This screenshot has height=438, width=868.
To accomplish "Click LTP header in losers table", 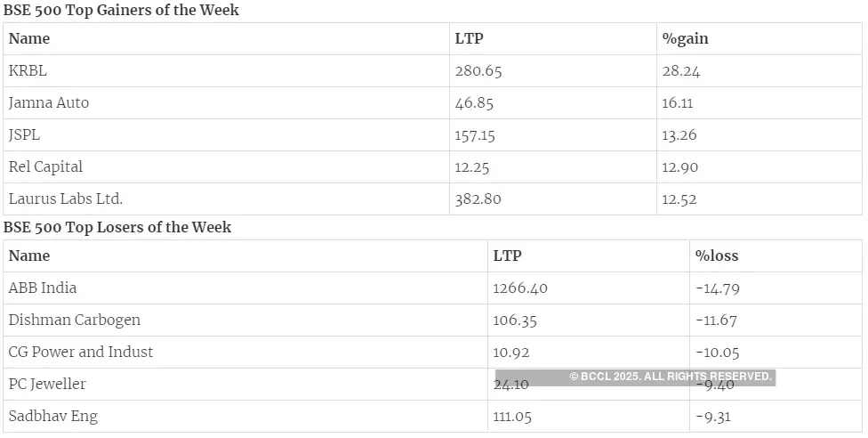I will click(x=507, y=256).
